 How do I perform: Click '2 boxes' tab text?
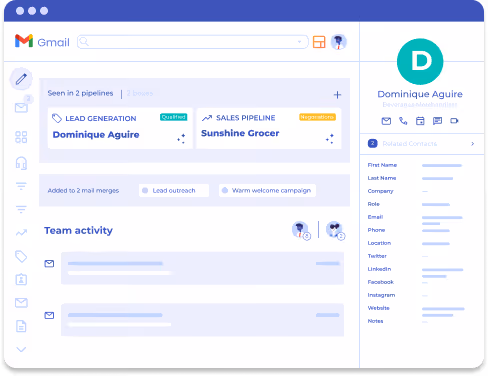pyautogui.click(x=140, y=93)
